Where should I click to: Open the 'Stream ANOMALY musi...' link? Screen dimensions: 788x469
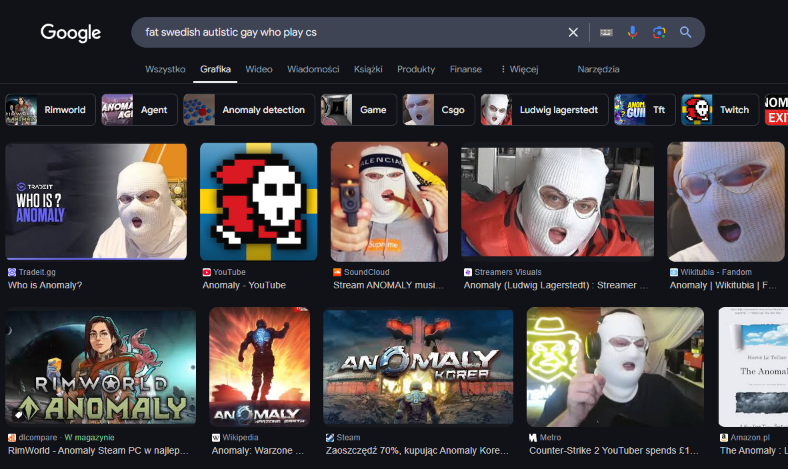coord(388,285)
